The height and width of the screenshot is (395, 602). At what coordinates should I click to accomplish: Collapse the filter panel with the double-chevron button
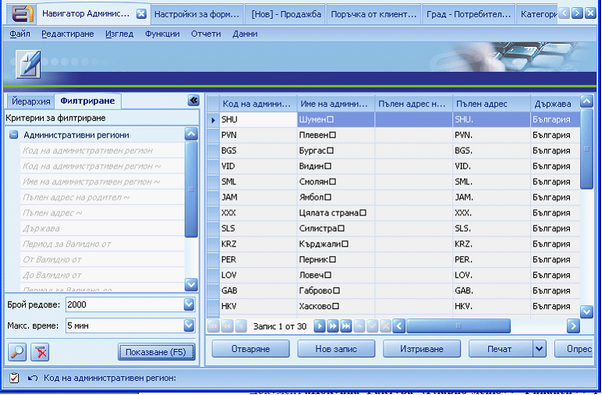pyautogui.click(x=194, y=101)
